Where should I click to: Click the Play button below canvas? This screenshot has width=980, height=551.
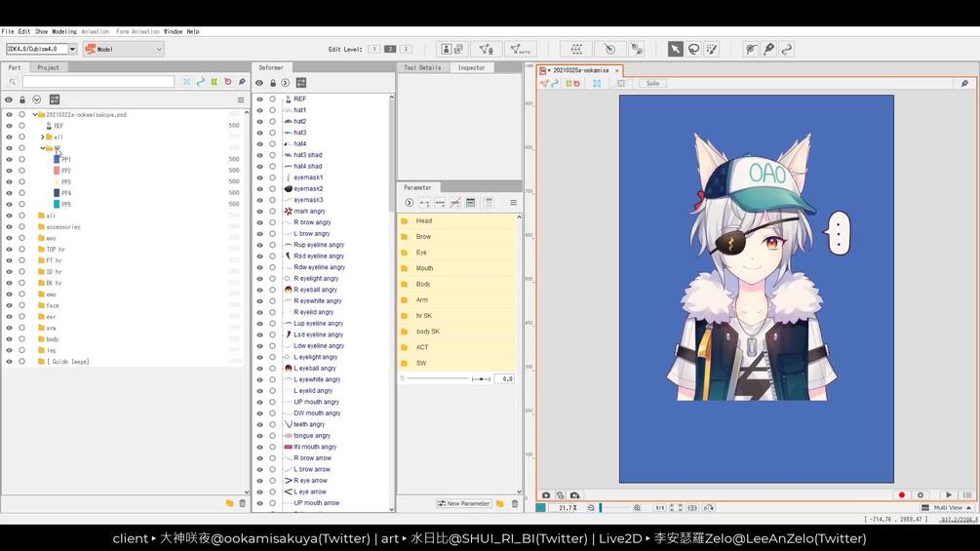pyautogui.click(x=949, y=494)
